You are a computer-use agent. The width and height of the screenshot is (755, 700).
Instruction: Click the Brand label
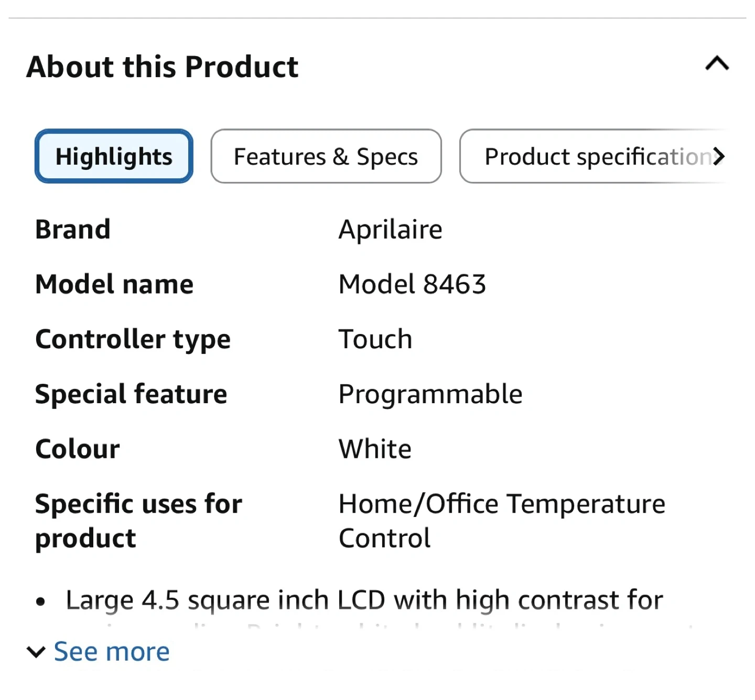pyautogui.click(x=73, y=229)
